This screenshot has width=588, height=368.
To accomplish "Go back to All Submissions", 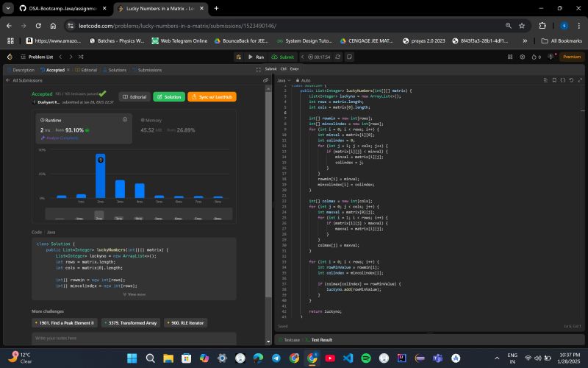I will coord(24,80).
